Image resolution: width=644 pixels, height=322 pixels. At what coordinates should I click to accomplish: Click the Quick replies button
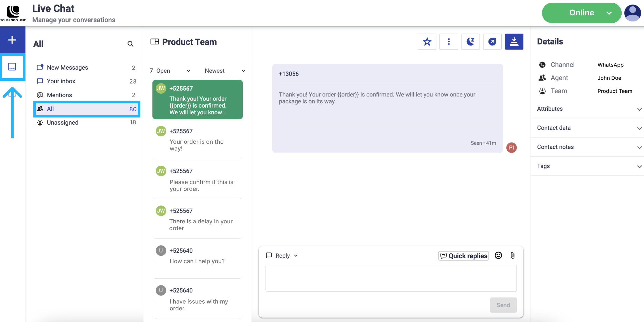click(463, 256)
